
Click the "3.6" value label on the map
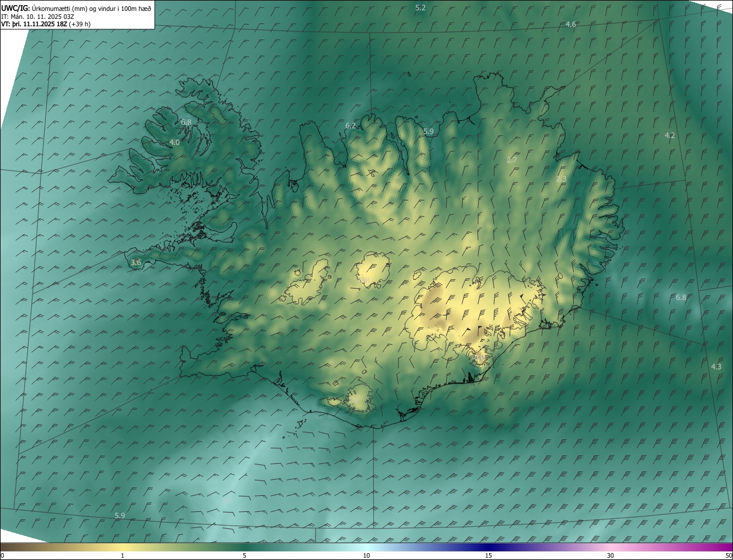[136, 262]
